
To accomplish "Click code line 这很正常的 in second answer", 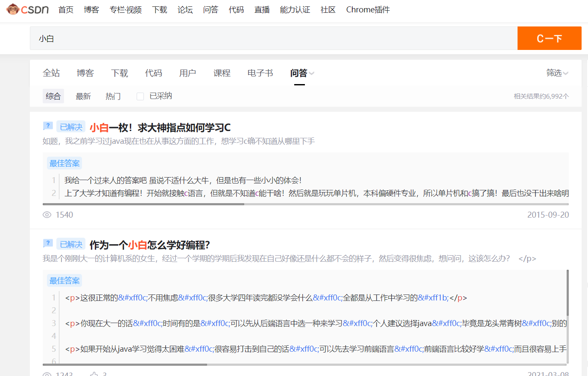I will (266, 298).
